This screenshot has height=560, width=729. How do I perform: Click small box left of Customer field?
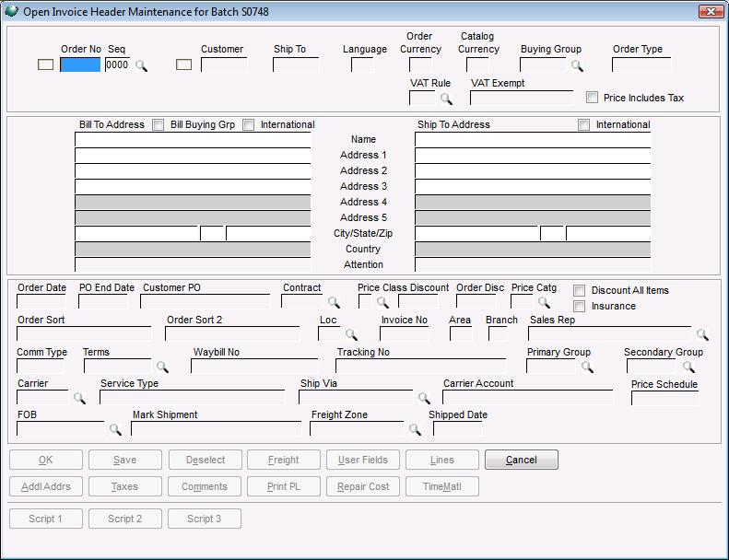pyautogui.click(x=184, y=64)
